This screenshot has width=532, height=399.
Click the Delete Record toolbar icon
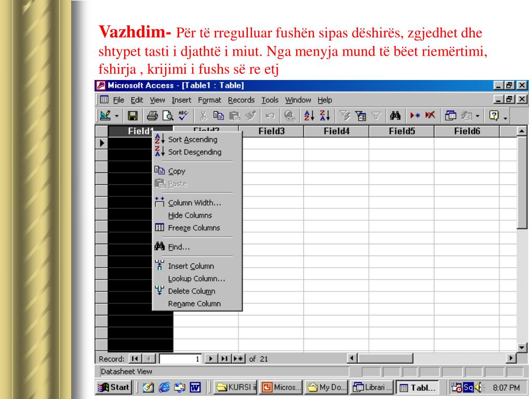point(430,116)
